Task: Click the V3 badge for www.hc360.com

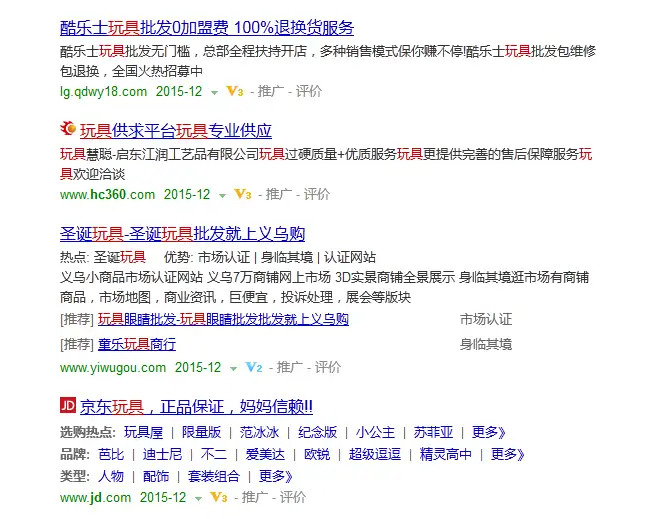Action: pyautogui.click(x=243, y=194)
